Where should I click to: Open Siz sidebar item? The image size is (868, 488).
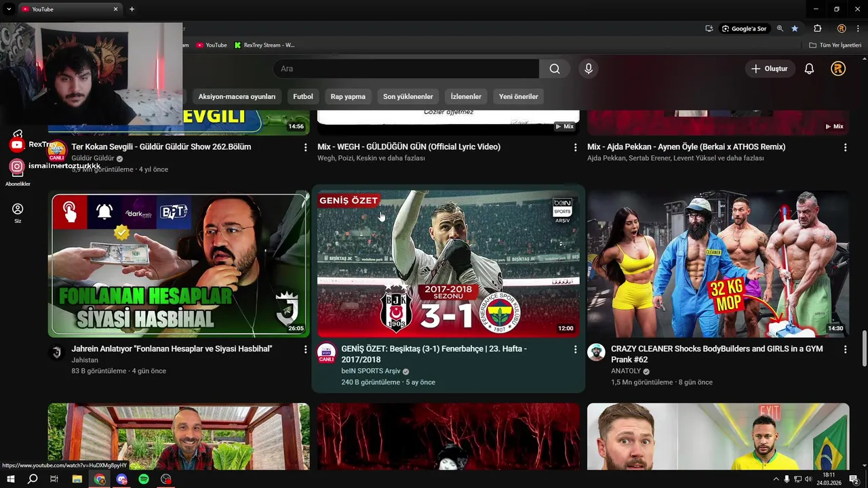point(18,213)
